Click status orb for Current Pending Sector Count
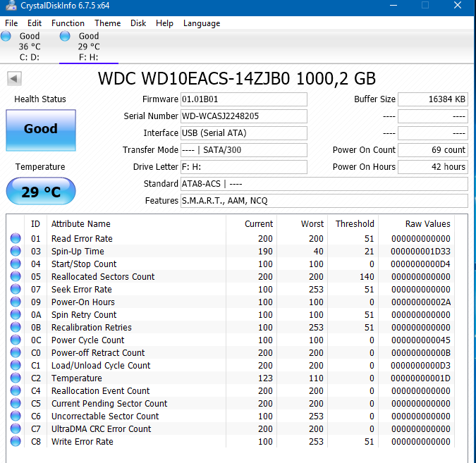The width and height of the screenshot is (476, 463). coord(16,403)
